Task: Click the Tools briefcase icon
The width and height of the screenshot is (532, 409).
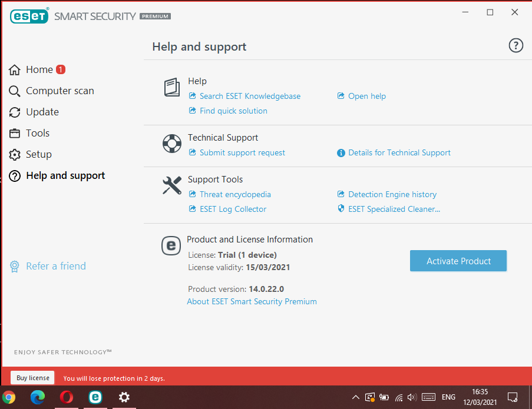Action: click(x=15, y=133)
